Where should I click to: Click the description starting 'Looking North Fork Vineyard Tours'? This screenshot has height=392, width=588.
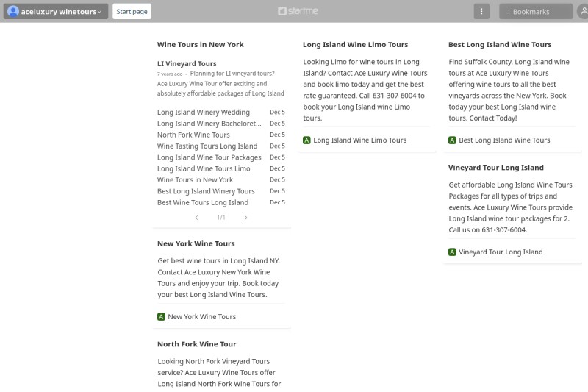click(219, 372)
